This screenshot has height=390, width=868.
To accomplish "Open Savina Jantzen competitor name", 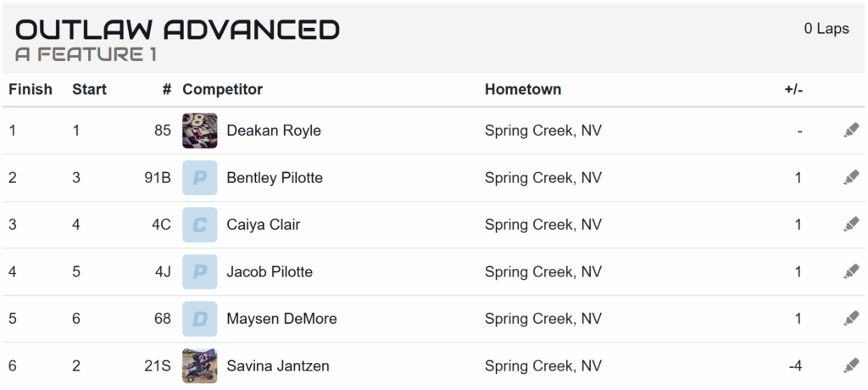I will 278,365.
